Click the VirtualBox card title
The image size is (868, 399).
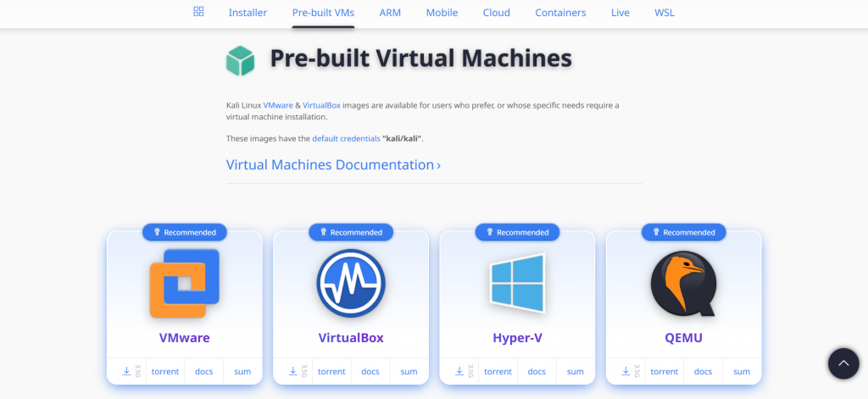pyautogui.click(x=351, y=337)
